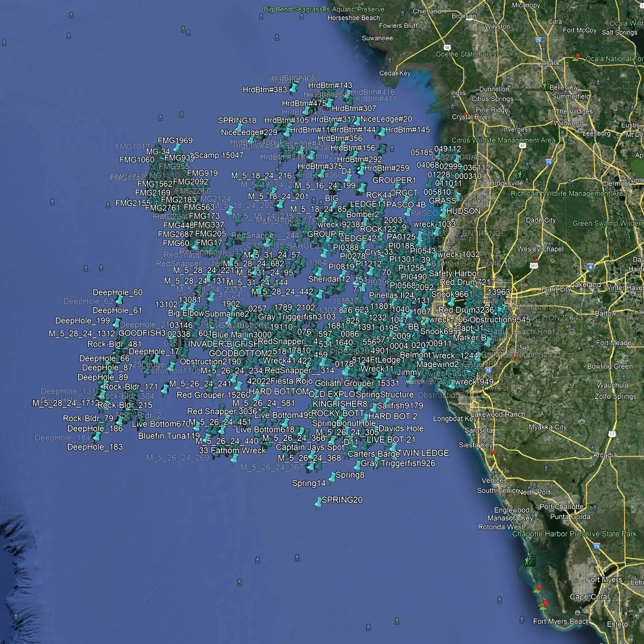
Task: Open the hiker trail icon beside Belleview
Action: click(547, 86)
